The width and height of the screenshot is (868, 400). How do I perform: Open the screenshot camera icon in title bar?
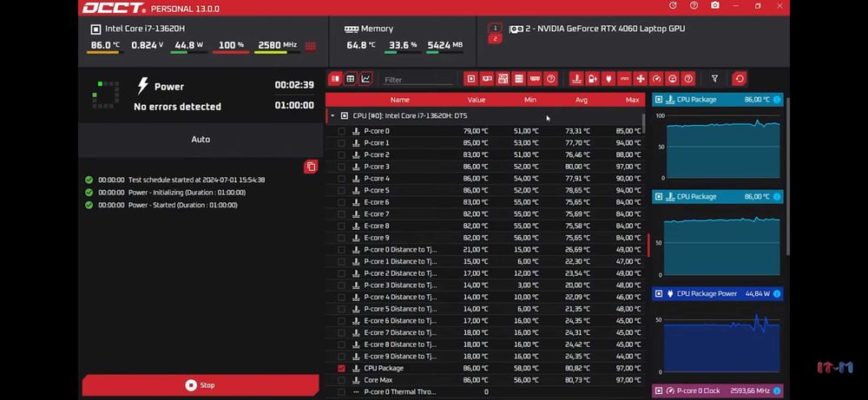(715, 5)
